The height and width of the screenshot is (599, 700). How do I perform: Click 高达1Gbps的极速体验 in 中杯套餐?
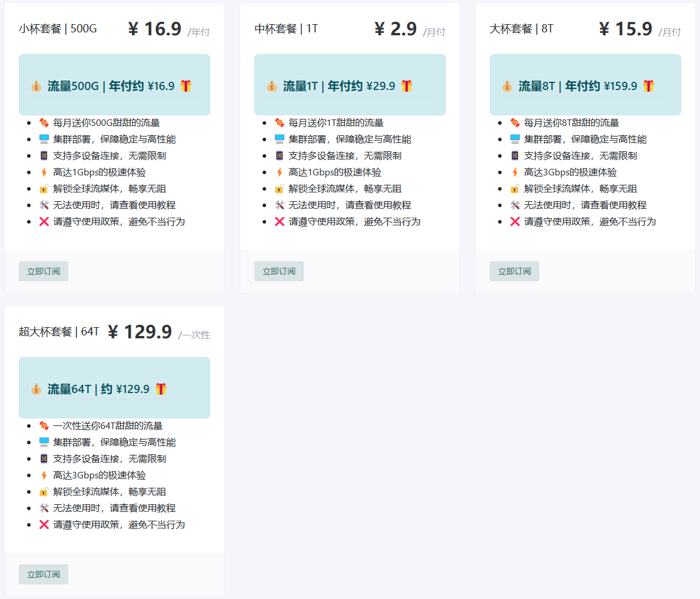335,172
